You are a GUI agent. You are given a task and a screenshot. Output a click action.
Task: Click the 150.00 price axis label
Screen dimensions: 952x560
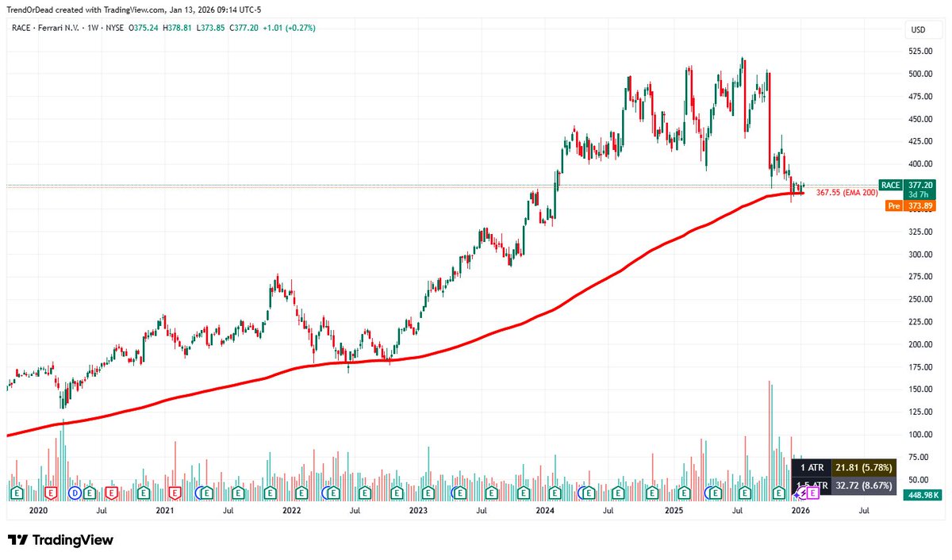[919, 389]
